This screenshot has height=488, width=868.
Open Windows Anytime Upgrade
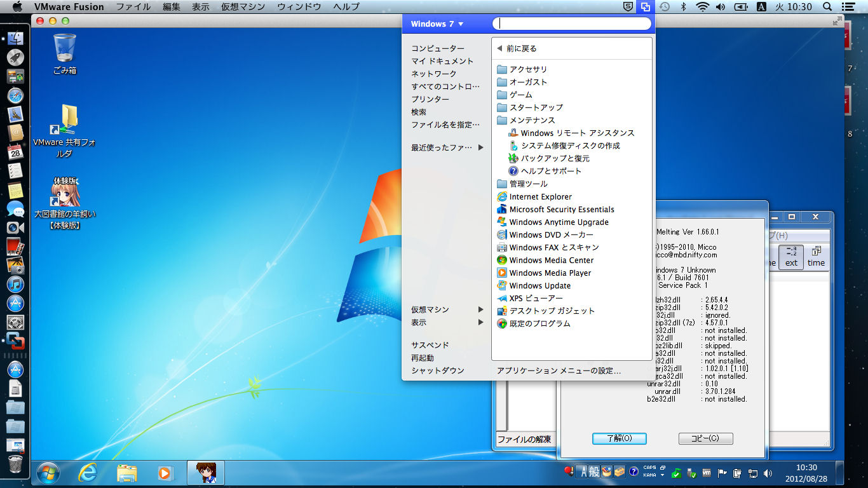(552, 222)
